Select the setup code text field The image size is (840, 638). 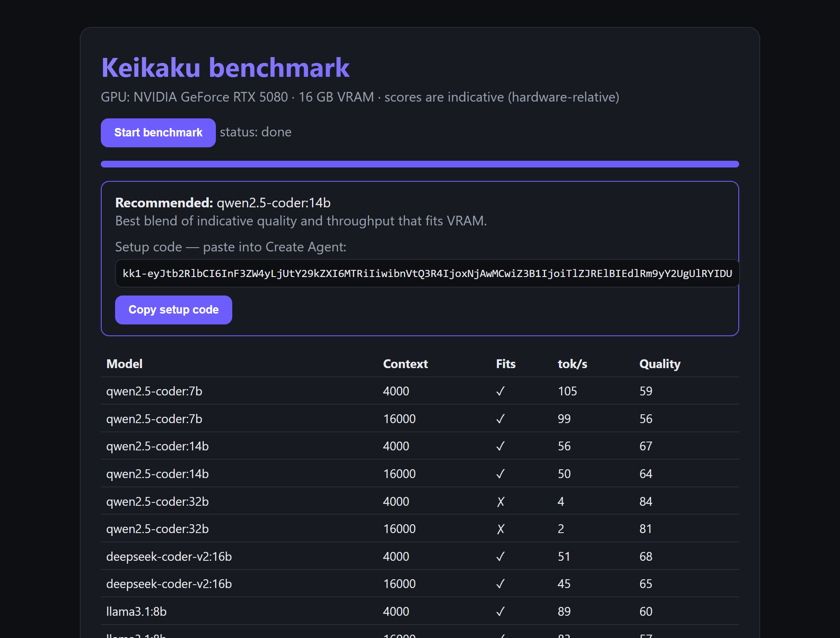point(427,273)
